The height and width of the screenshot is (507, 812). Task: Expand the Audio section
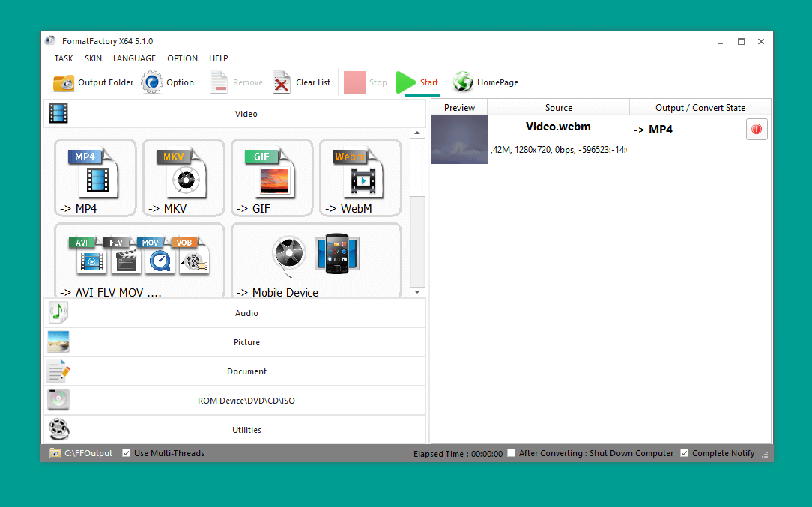click(x=235, y=313)
